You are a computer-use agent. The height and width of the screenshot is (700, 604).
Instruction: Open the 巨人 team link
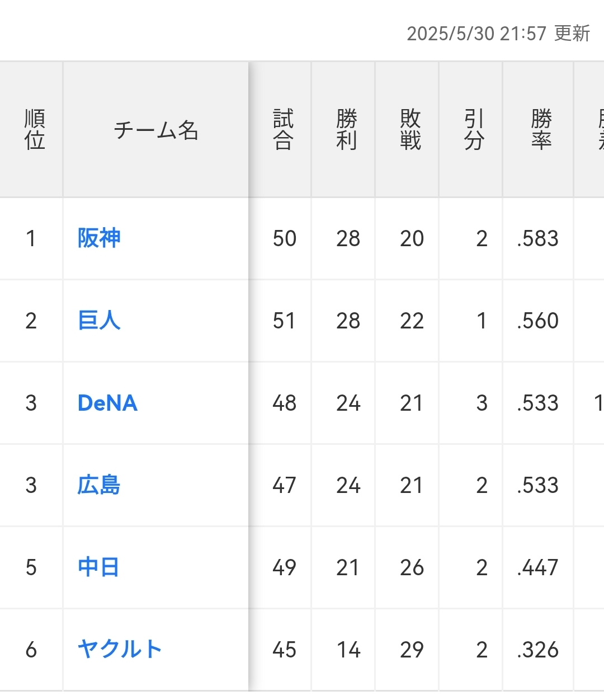point(99,321)
